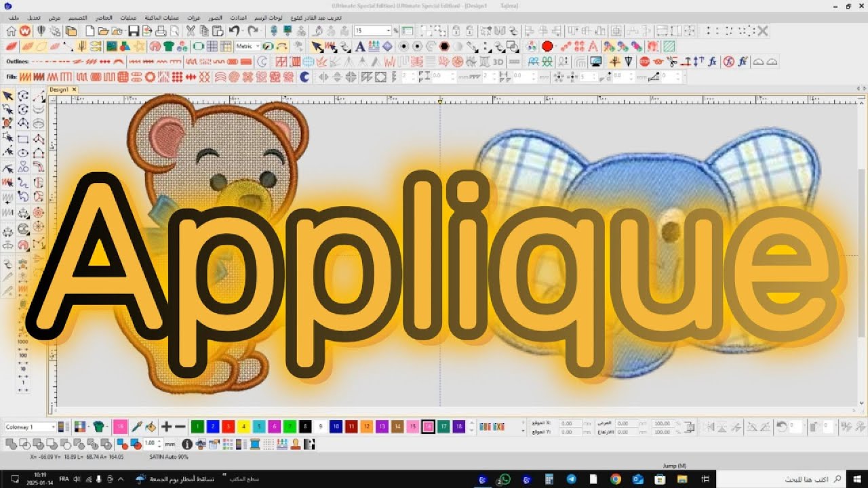Screen dimensions: 868x488
Task: Select the Lettering A tool
Action: [x=360, y=46]
